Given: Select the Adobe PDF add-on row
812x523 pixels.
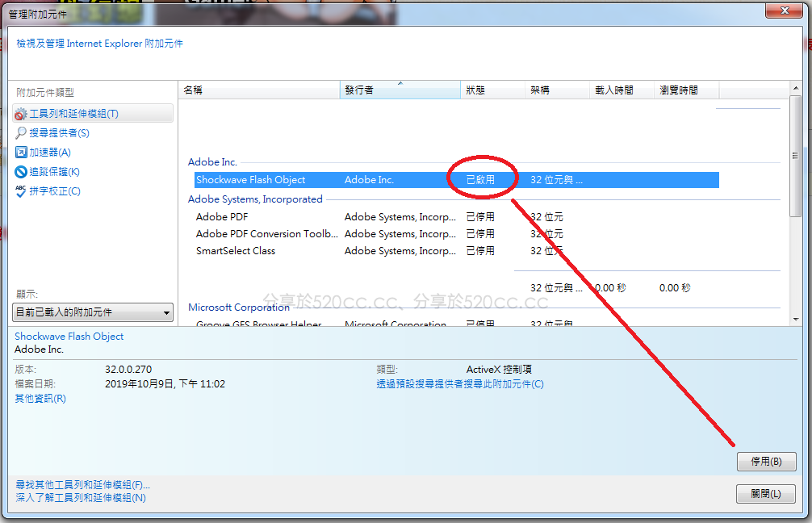Looking at the screenshot, I should 457,217.
